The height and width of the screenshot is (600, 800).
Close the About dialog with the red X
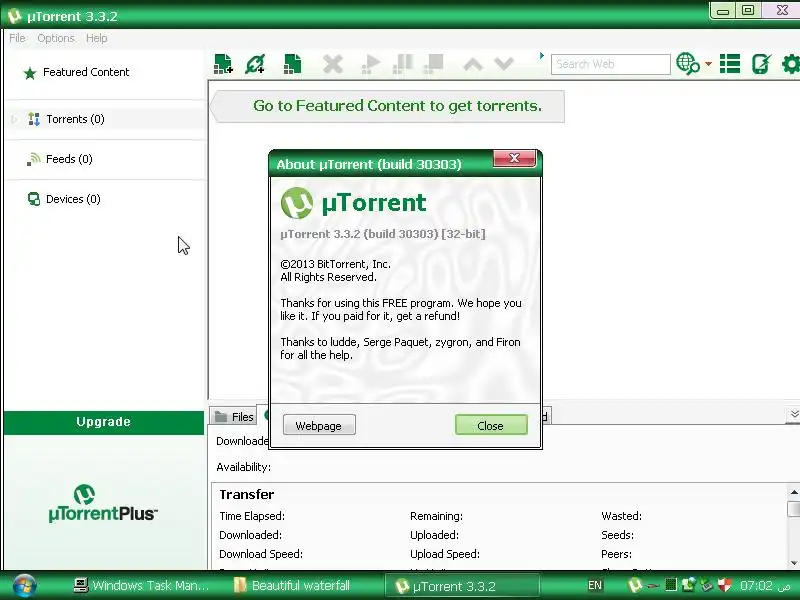[x=514, y=158]
